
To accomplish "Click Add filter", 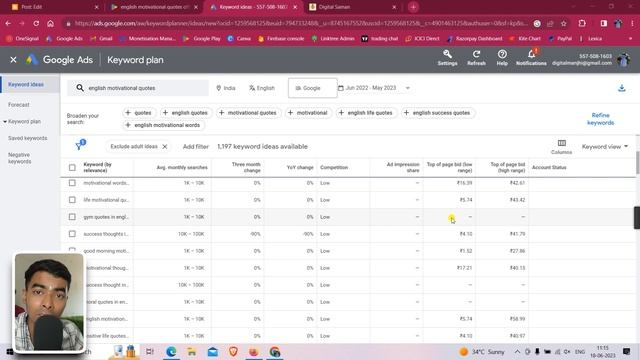I will coord(196,147).
